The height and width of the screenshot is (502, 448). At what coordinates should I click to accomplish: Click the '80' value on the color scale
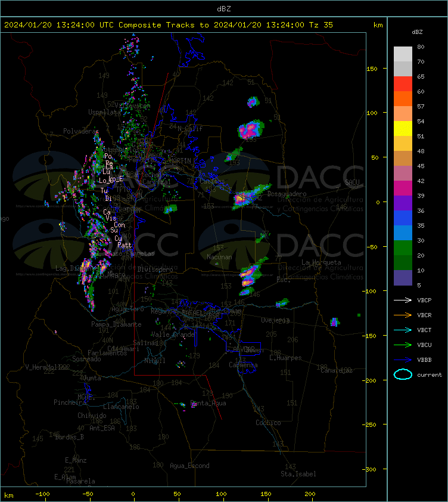421,47
